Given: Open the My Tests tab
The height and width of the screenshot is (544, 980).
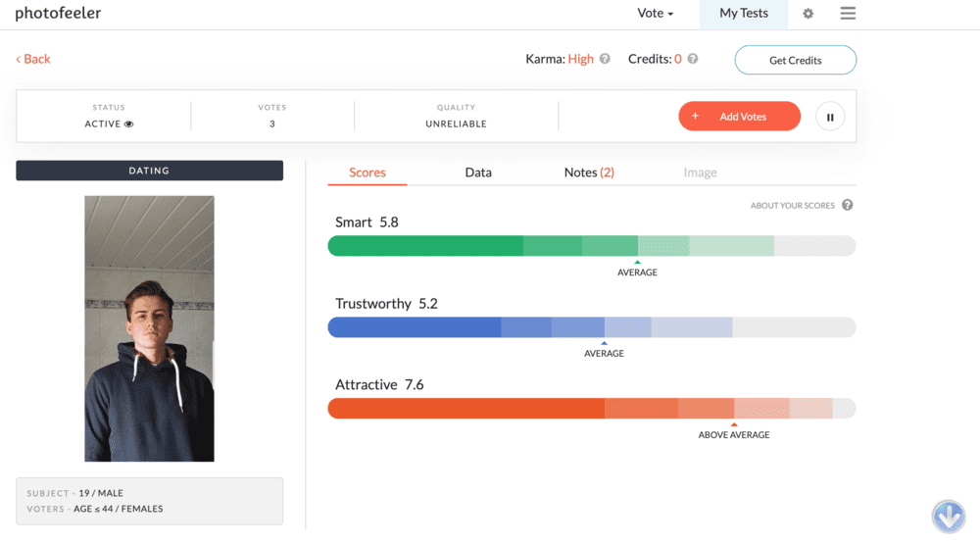Looking at the screenshot, I should click(x=743, y=14).
